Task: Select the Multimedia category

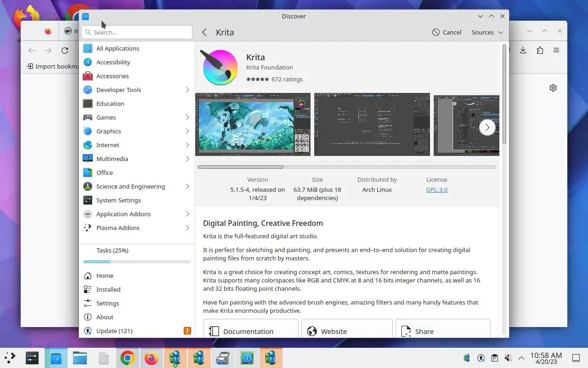Action: pos(137,159)
